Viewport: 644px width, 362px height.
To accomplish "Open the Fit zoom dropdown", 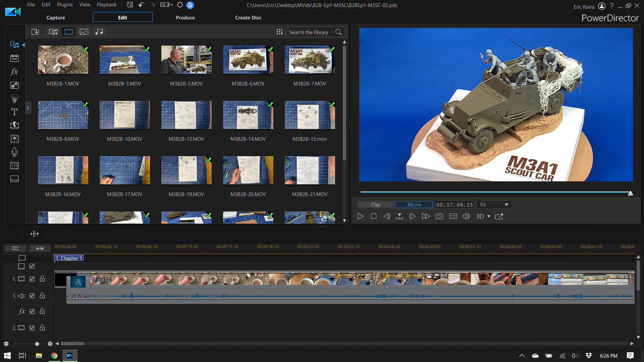I will coord(494,205).
